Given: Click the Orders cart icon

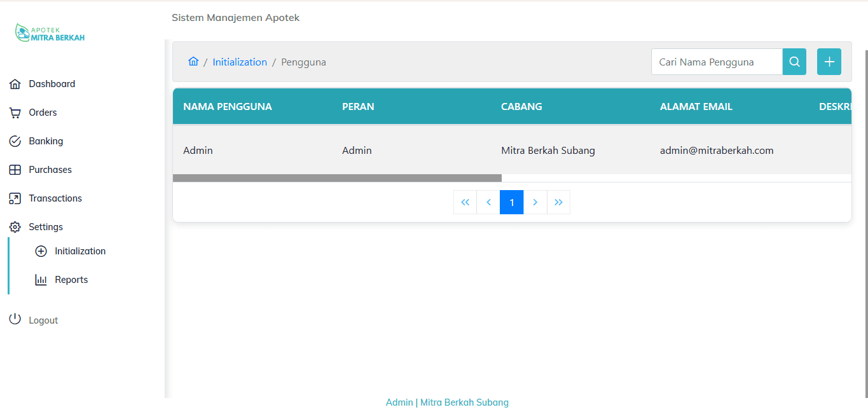Looking at the screenshot, I should [15, 113].
